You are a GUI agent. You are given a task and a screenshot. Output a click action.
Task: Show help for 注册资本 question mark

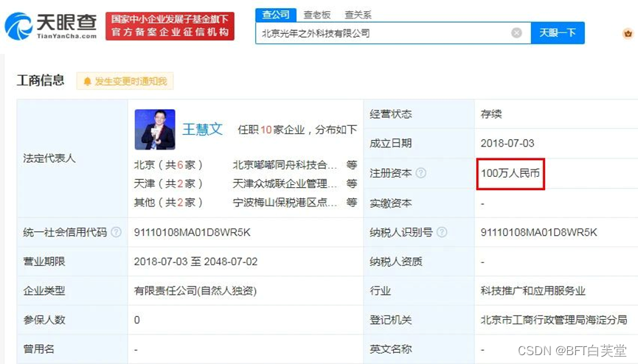[421, 173]
